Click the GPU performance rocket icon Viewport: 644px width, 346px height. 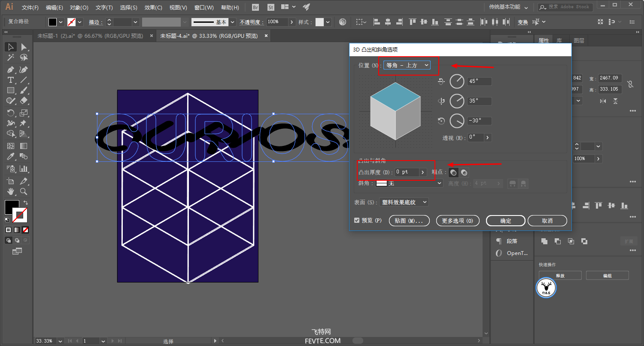pyautogui.click(x=306, y=7)
